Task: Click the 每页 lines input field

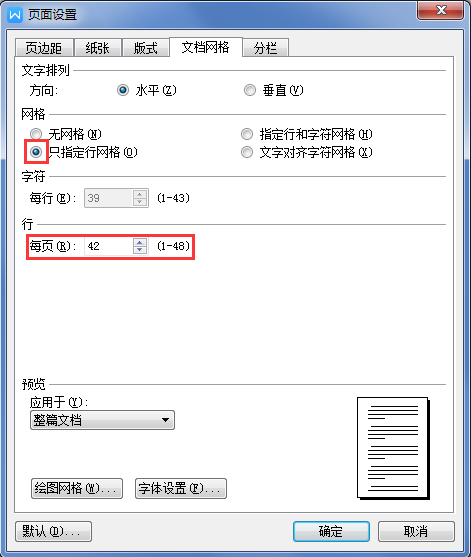Action: point(108,246)
